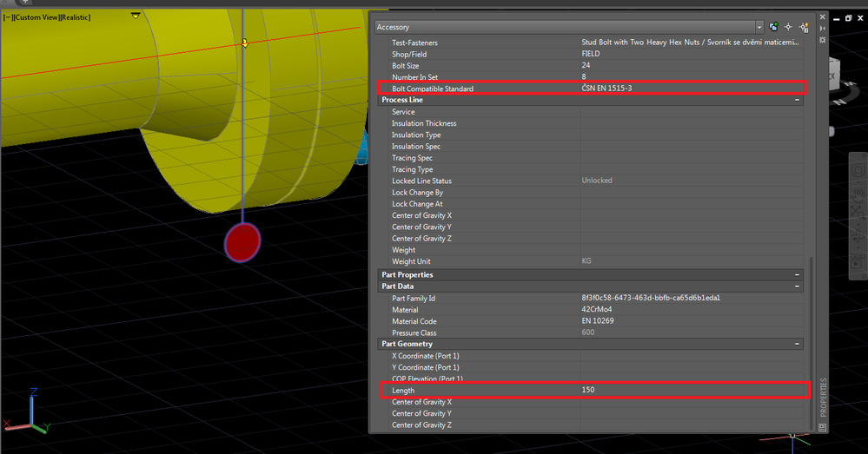The height and width of the screenshot is (454, 868).
Task: Restore down the drawing window
Action: point(848,18)
